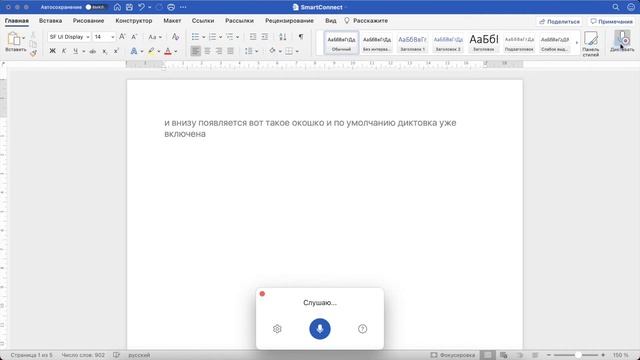Open the undo history dropdown arrow
The height and width of the screenshot is (360, 640).
pos(149,7)
